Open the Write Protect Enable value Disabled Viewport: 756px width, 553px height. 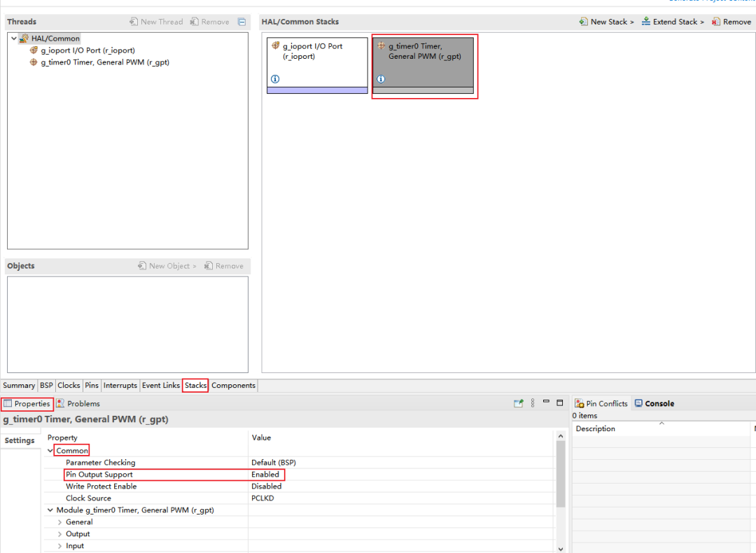pyautogui.click(x=266, y=486)
